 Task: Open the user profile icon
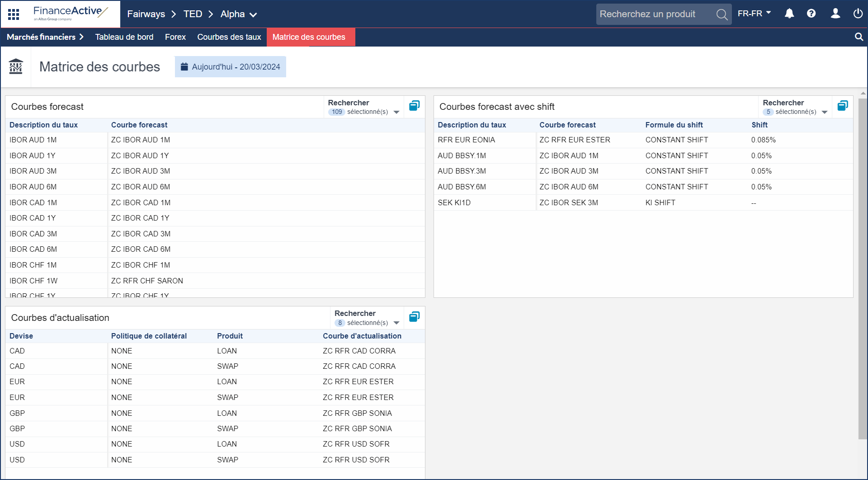point(835,14)
